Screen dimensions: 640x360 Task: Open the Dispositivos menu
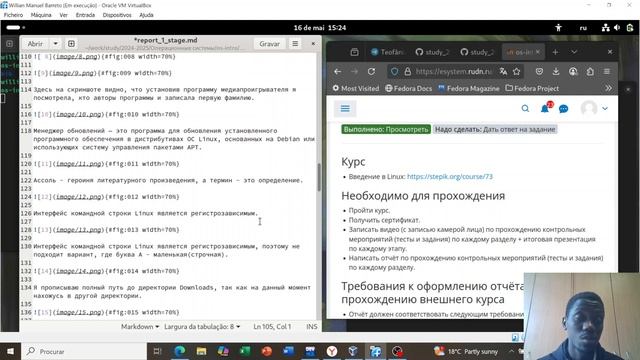click(117, 15)
